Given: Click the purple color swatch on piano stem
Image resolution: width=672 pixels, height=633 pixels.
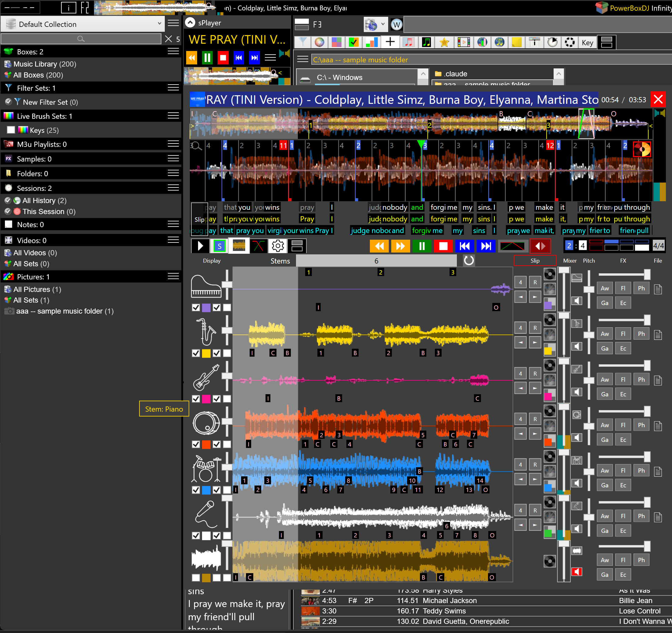Looking at the screenshot, I should [x=206, y=307].
